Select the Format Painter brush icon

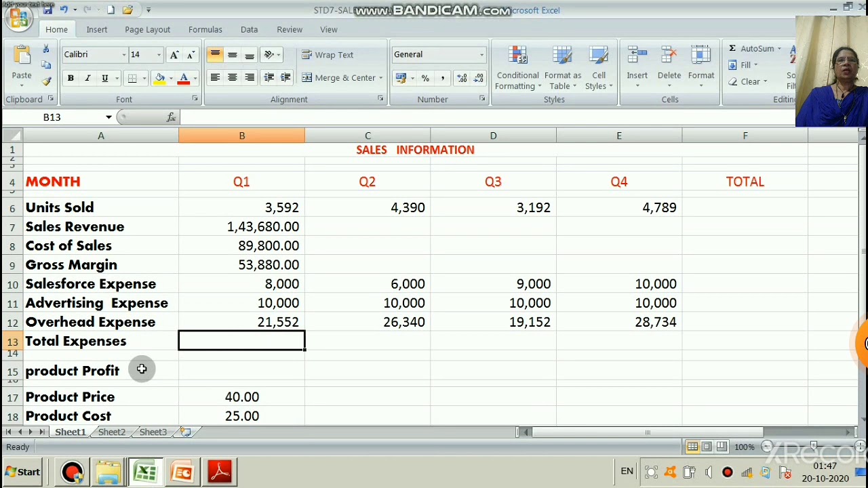[x=46, y=81]
